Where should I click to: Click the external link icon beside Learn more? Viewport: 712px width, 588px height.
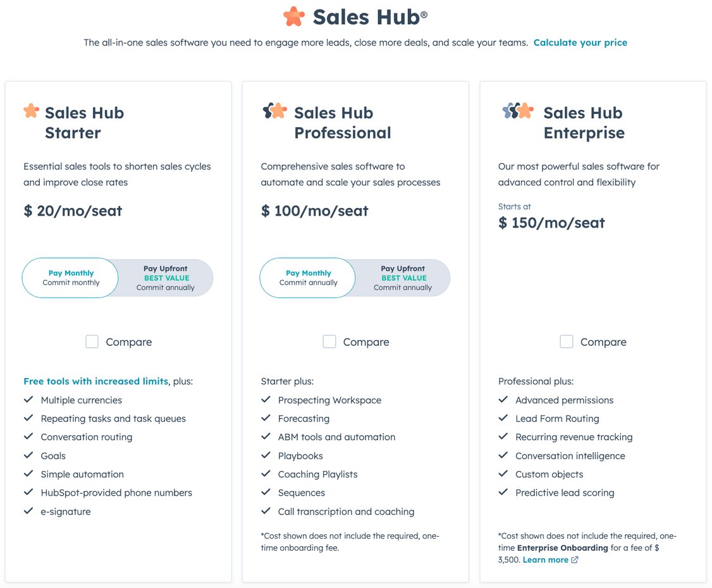pyautogui.click(x=574, y=560)
